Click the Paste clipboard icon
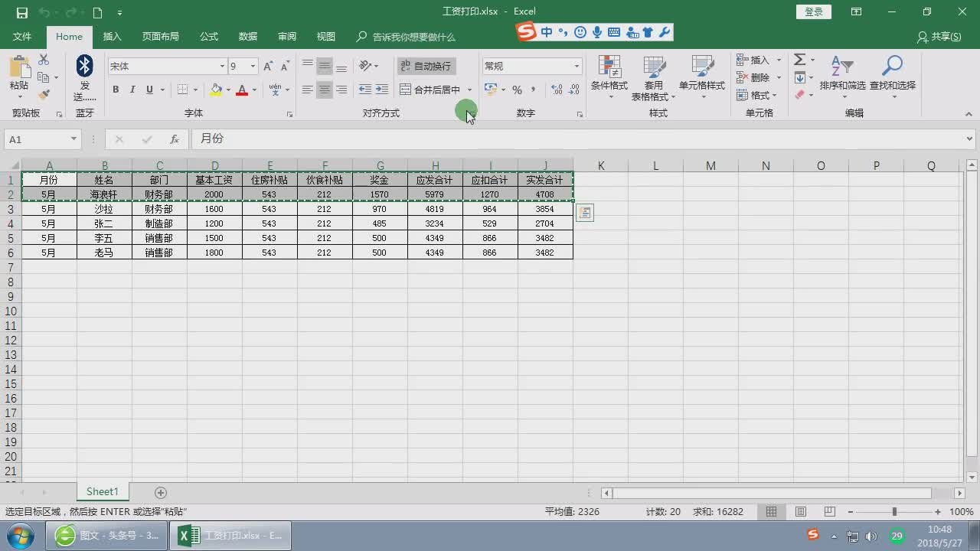The width and height of the screenshot is (980, 551). 19,67
